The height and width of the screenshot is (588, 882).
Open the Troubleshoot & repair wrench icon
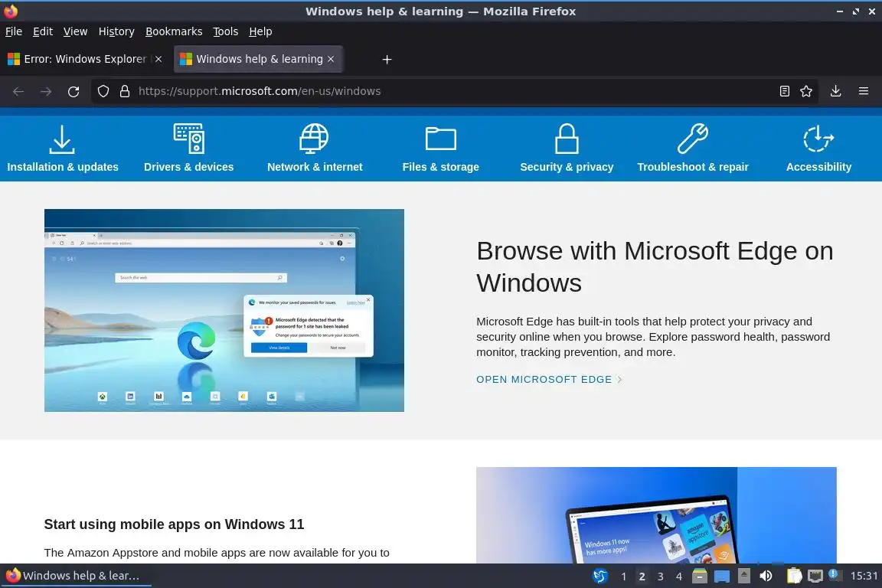(x=692, y=139)
